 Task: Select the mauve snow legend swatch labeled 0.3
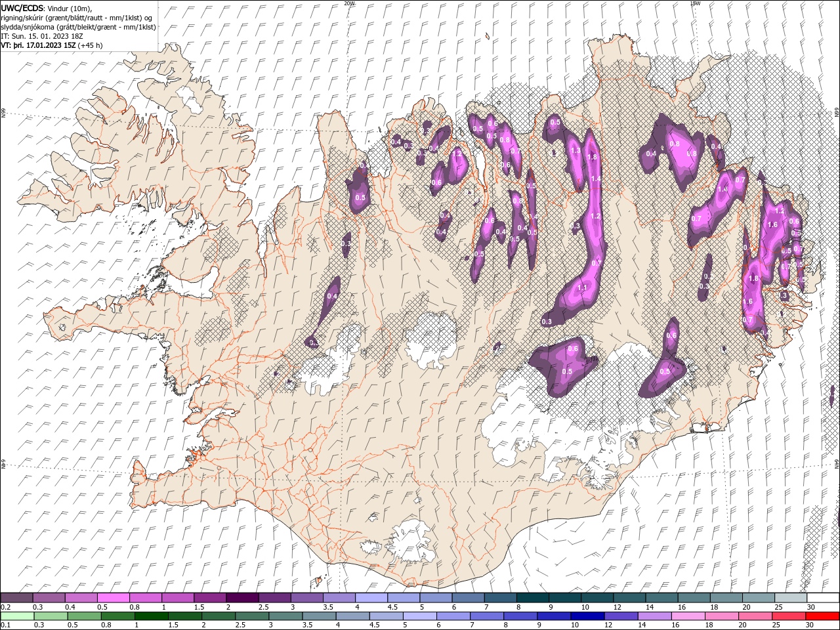tap(49, 598)
